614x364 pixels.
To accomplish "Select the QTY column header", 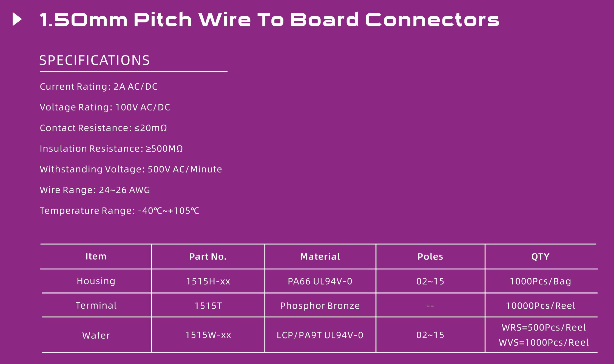I will [541, 257].
